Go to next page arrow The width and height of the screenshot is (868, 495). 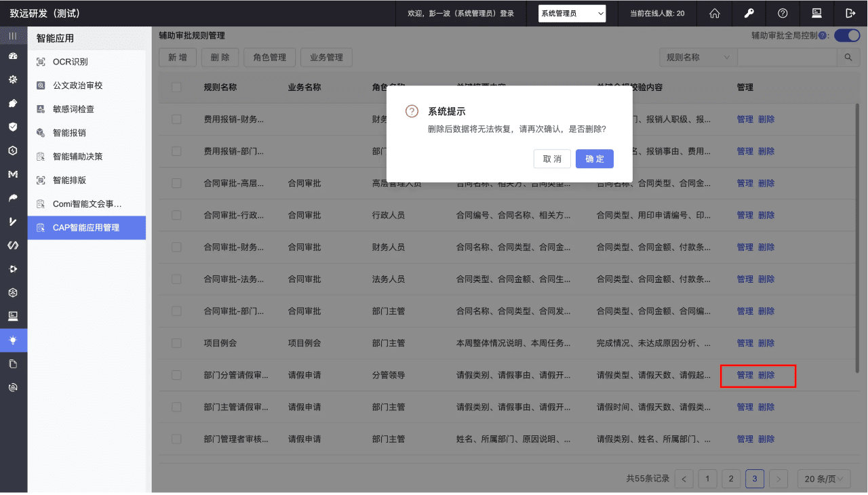(778, 479)
